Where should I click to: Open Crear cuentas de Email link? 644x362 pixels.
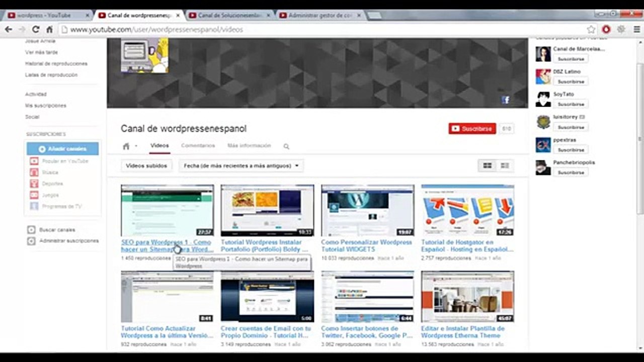click(x=265, y=332)
